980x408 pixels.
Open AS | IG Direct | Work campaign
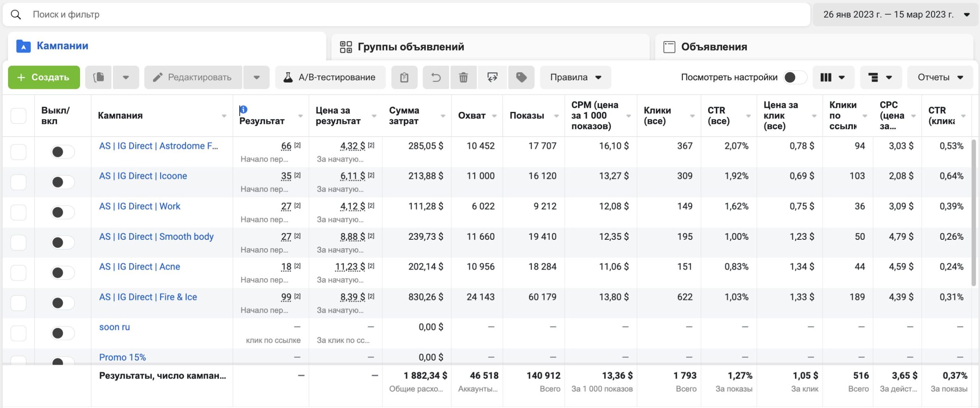[x=140, y=206]
